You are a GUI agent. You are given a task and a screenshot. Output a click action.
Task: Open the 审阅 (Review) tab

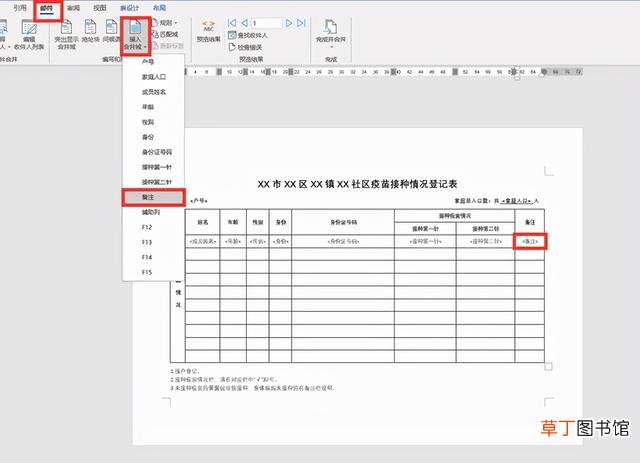[x=73, y=8]
